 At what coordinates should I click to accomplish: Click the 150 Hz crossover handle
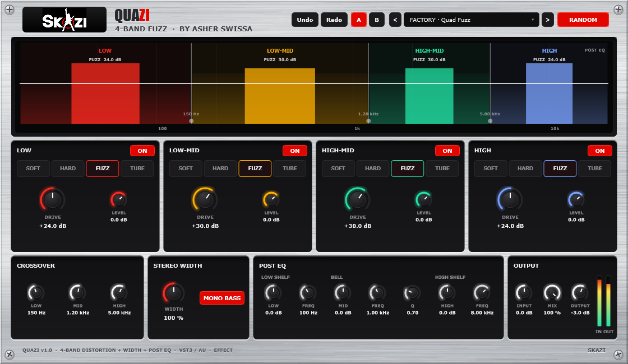191,121
